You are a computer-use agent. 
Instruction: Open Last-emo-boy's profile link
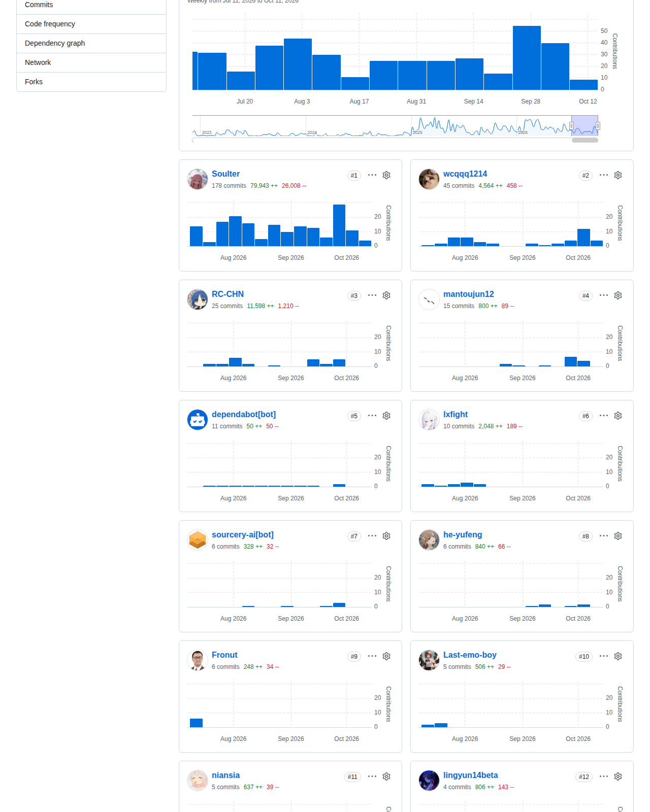[470, 655]
